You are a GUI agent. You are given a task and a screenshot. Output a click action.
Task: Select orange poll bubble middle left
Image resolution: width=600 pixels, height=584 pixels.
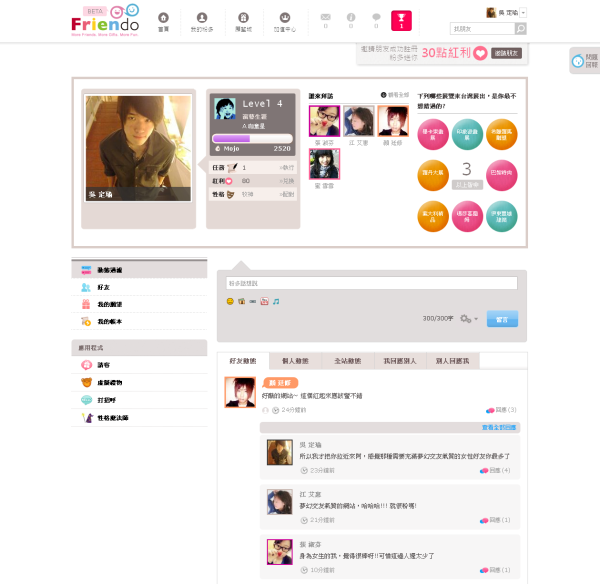coord(433,175)
